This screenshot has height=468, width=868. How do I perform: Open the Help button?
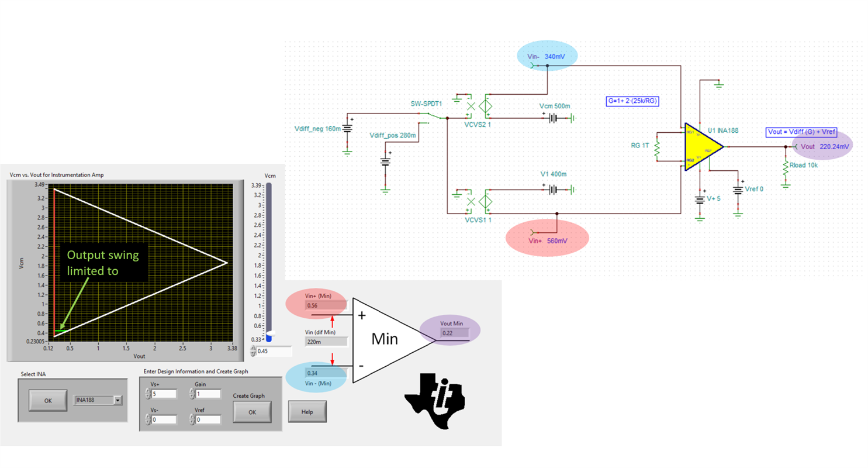click(x=307, y=412)
